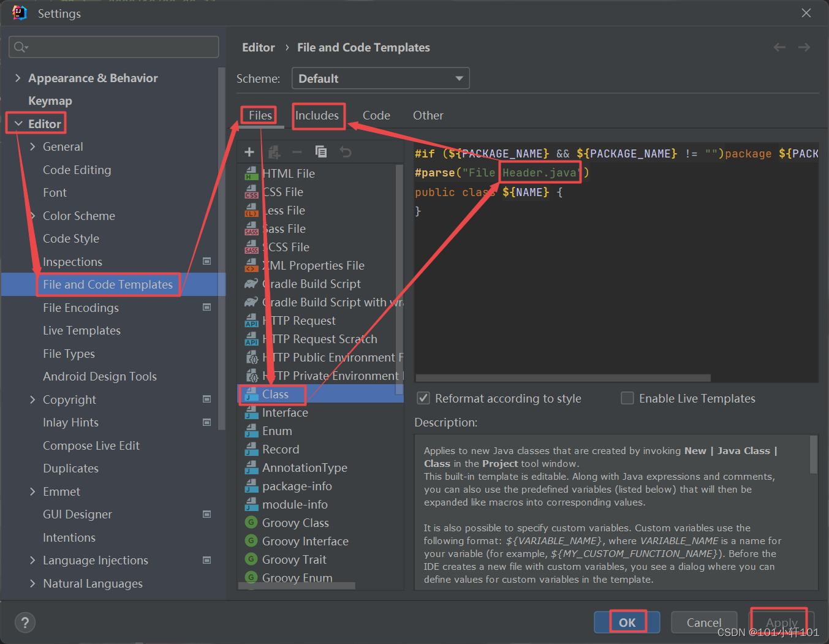Click the Copy Template toolbar icon
Image resolution: width=829 pixels, height=644 pixels.
pyautogui.click(x=321, y=152)
